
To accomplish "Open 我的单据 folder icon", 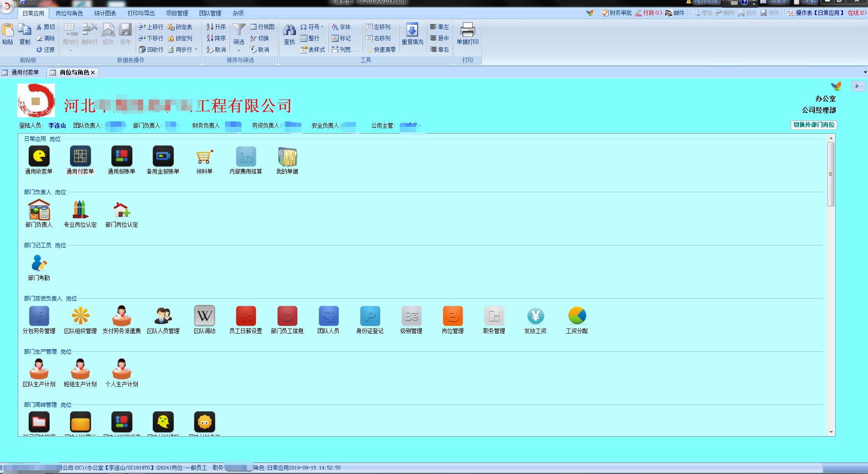I will pyautogui.click(x=287, y=157).
